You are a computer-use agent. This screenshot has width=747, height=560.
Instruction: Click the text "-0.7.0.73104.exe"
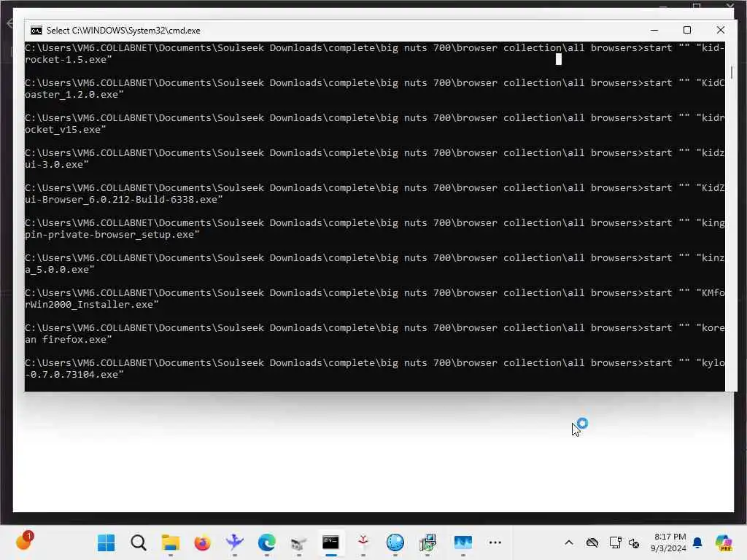[74, 375]
